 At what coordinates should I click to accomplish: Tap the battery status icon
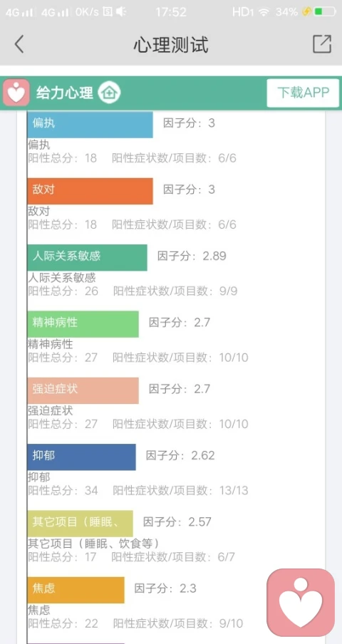[326, 12]
